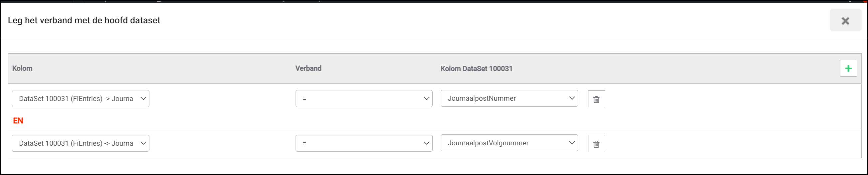Screen dimensions: 868x175
Task: Delete the JournaalpostVolgnummer relation row
Action: (x=596, y=144)
